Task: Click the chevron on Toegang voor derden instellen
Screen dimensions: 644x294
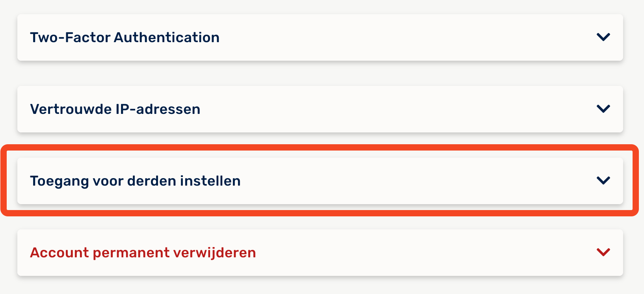Action: click(x=603, y=180)
